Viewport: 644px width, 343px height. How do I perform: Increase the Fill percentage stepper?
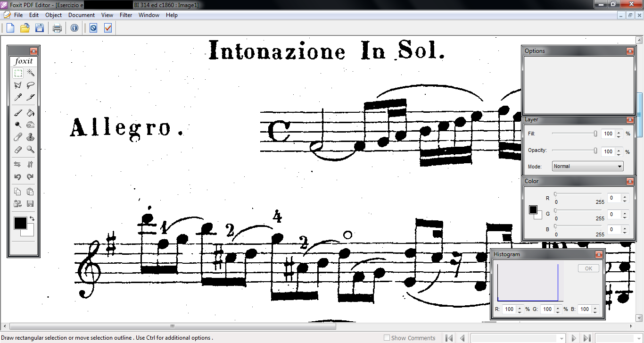coord(619,132)
